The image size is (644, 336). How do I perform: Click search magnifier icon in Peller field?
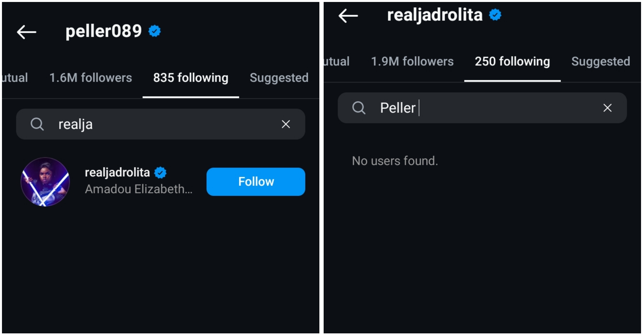[359, 108]
